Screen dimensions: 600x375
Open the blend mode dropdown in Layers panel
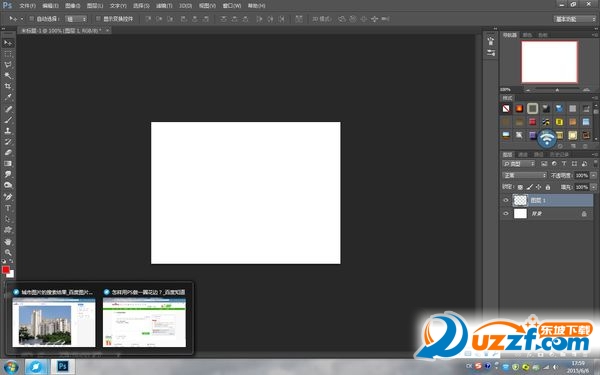click(x=524, y=175)
